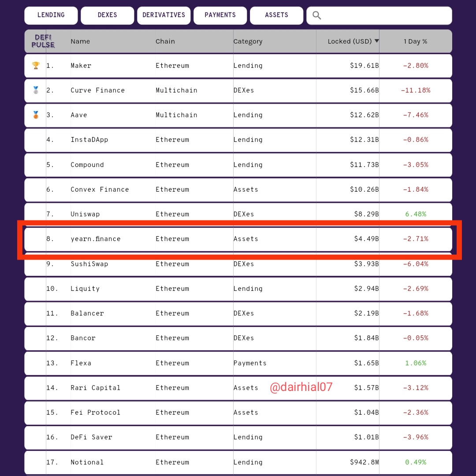The width and height of the screenshot is (476, 476).
Task: Open the Uniswap project entry
Action: point(85,214)
